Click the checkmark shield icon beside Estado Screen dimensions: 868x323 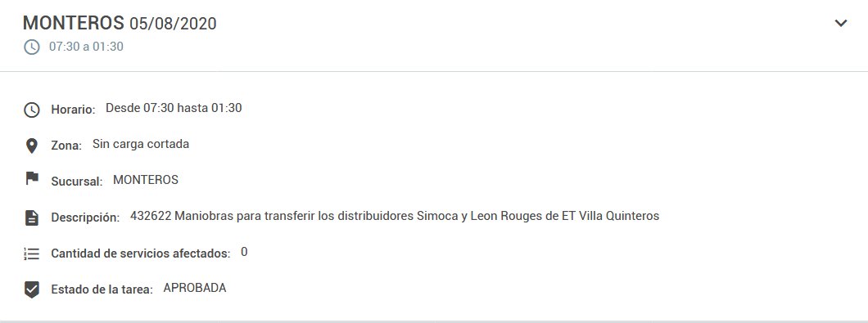[32, 289]
